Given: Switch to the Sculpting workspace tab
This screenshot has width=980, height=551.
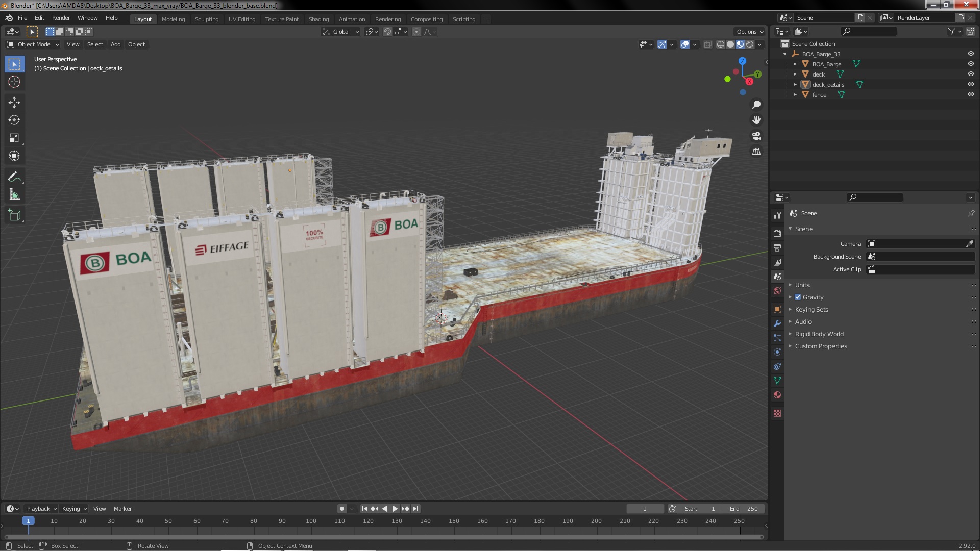Looking at the screenshot, I should pos(206,19).
